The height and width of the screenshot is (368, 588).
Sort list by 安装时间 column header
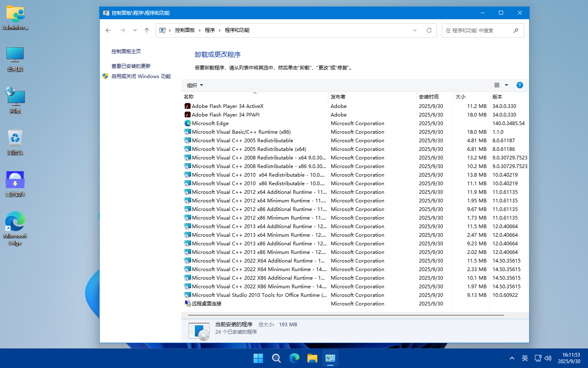tap(429, 97)
